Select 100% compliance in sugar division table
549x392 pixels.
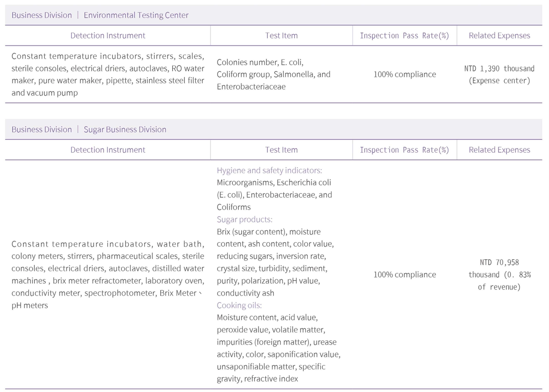(405, 275)
